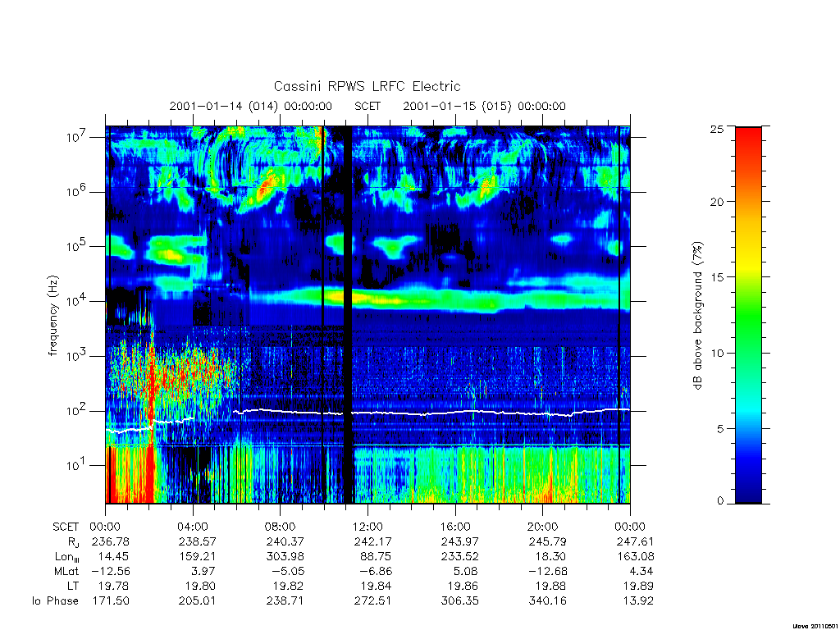This screenshot has width=840, height=630.
Task: Click the black data gap stripe before 12:00
Action: [x=348, y=315]
